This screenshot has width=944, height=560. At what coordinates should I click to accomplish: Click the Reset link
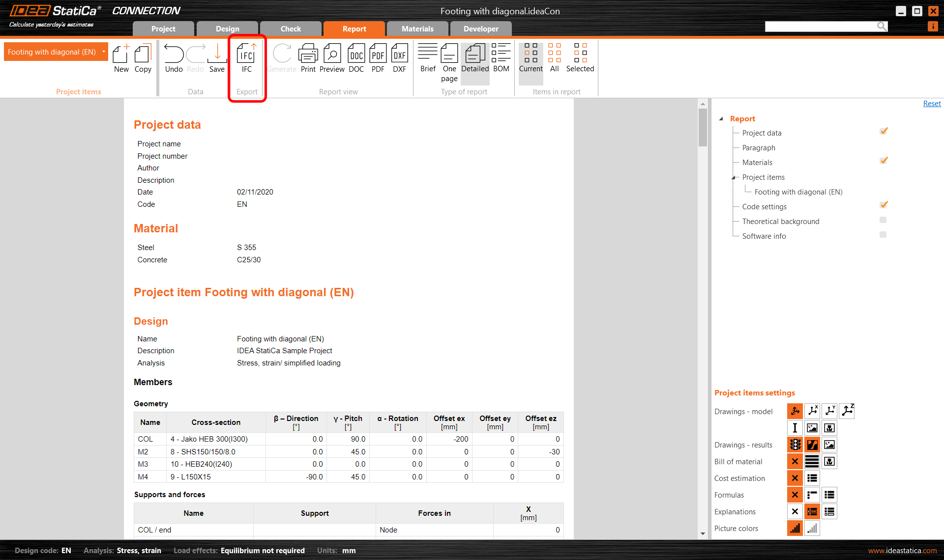pos(932,104)
